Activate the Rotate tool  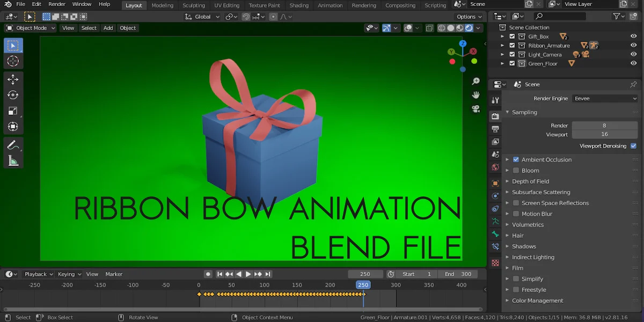13,95
